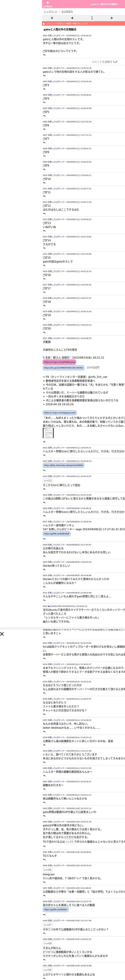Open トップページ breadcrumb link
This screenshot has height=980, width=125.
tap(50, 12)
